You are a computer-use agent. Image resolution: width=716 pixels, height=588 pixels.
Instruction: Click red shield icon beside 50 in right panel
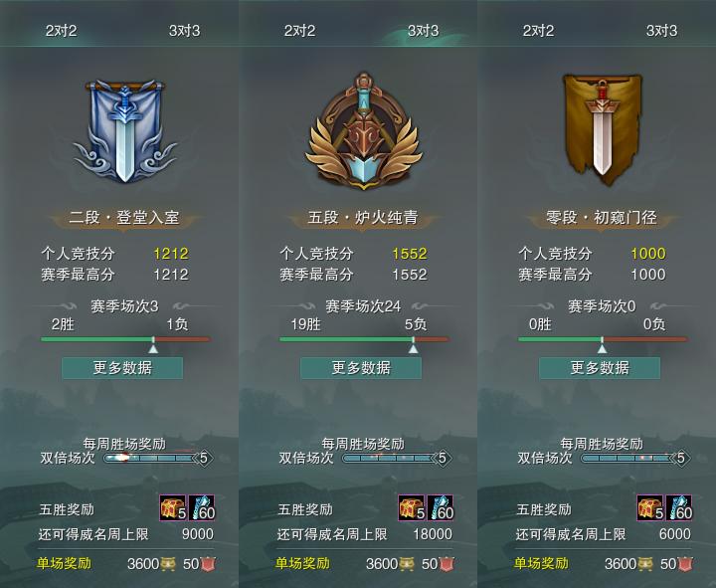tap(685, 564)
